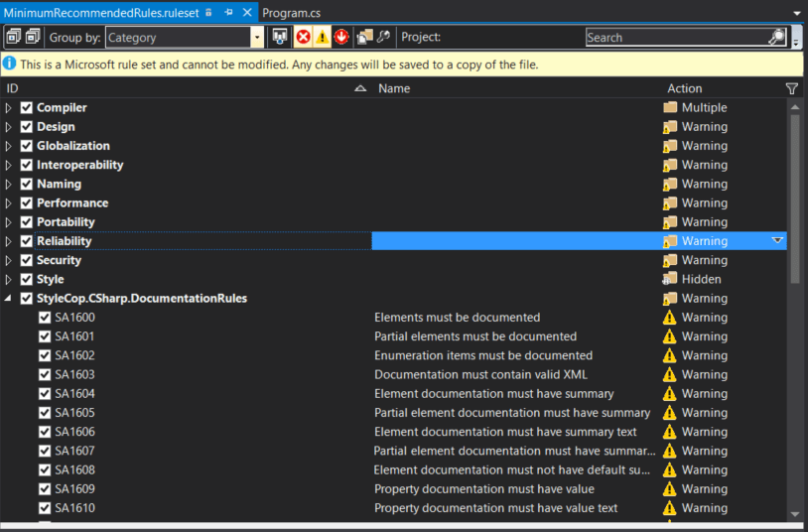Screen dimensions: 808x532
Task: Select the Globalization category row
Action: 394,146
